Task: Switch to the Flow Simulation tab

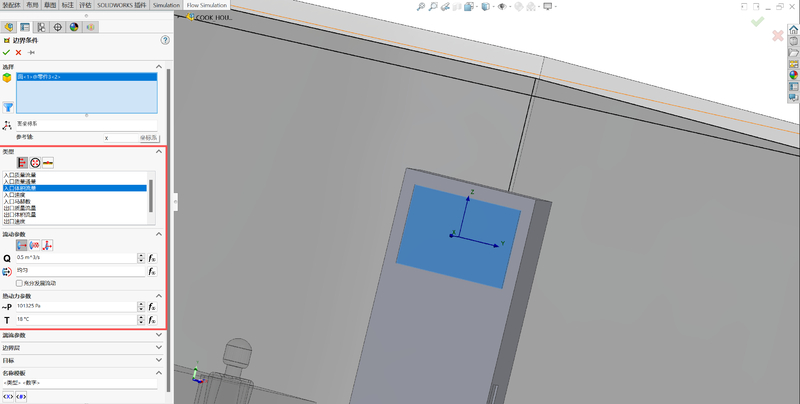Action: pos(207,5)
